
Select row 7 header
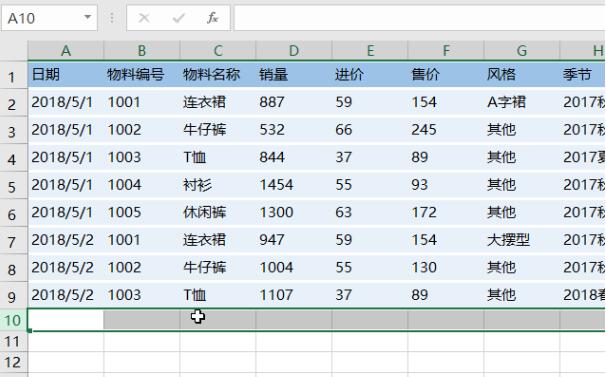tap(14, 241)
